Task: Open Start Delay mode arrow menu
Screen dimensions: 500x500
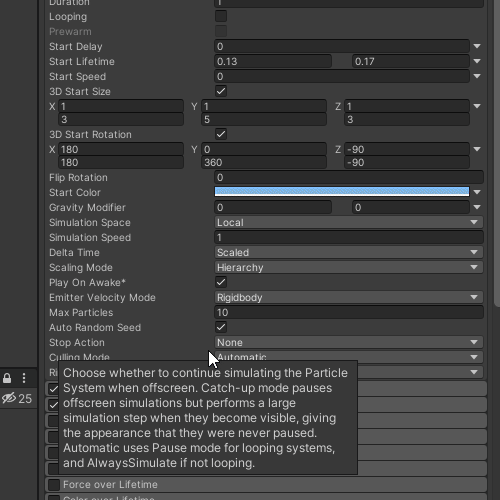Action: 477,46
